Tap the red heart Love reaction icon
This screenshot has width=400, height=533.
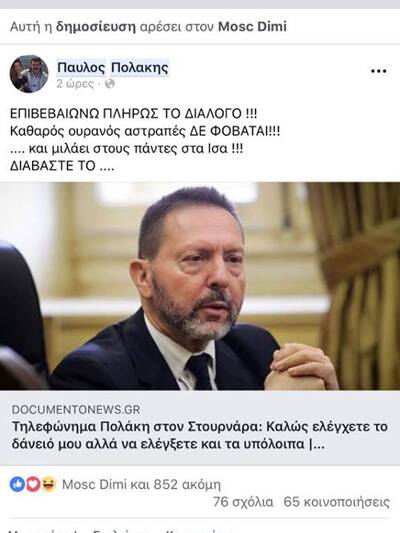pos(33,484)
